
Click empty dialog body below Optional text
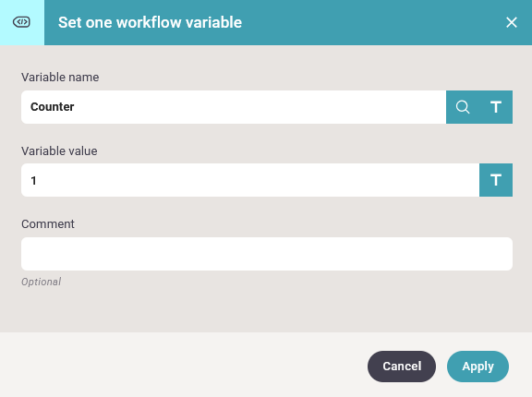click(x=266, y=310)
